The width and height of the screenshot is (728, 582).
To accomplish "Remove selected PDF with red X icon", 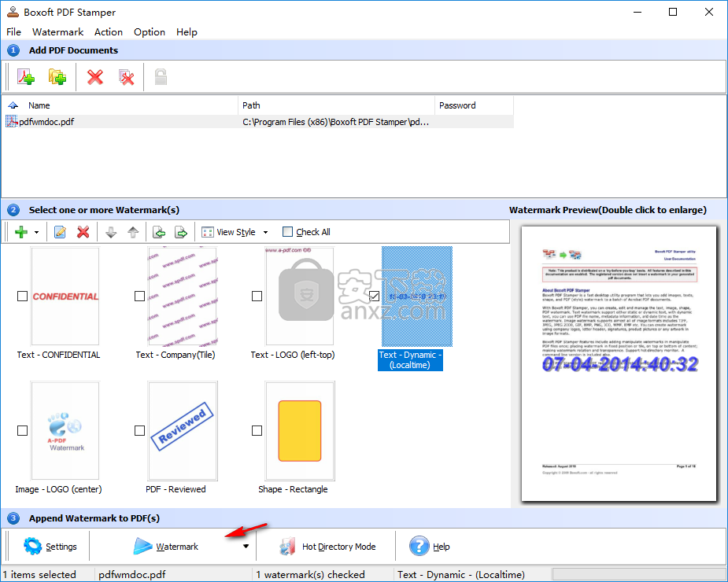I will point(95,77).
